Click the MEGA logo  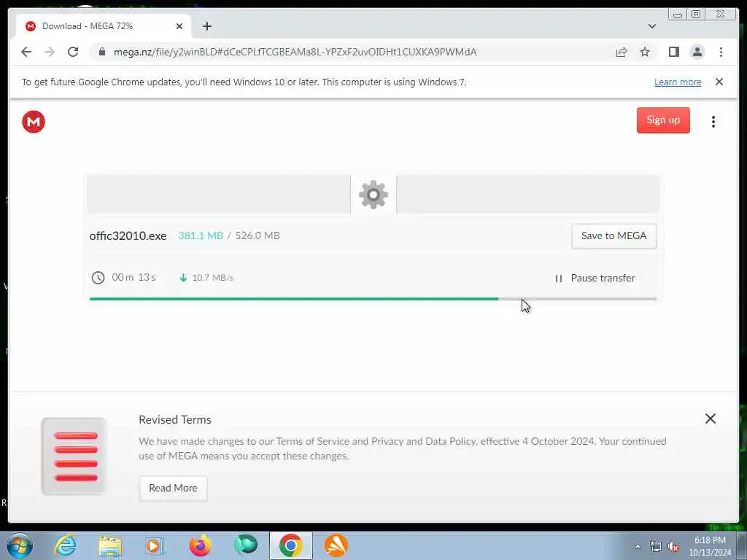[34, 122]
